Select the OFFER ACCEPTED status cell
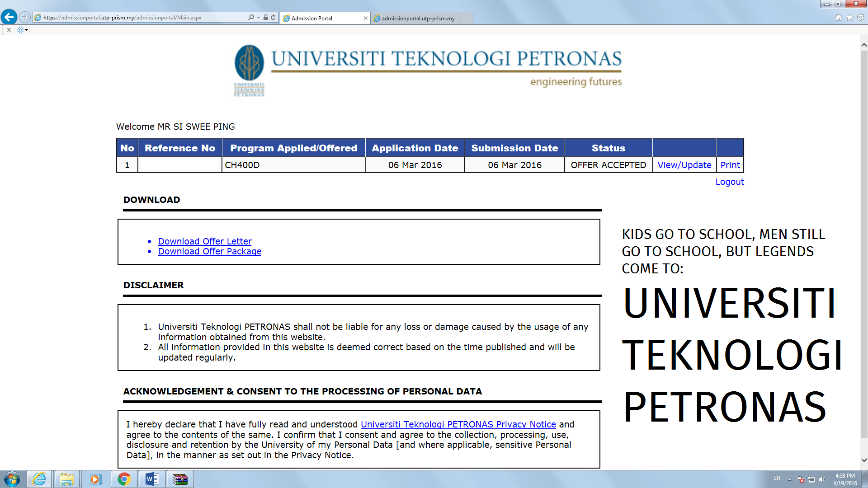The image size is (868, 488). pos(609,165)
